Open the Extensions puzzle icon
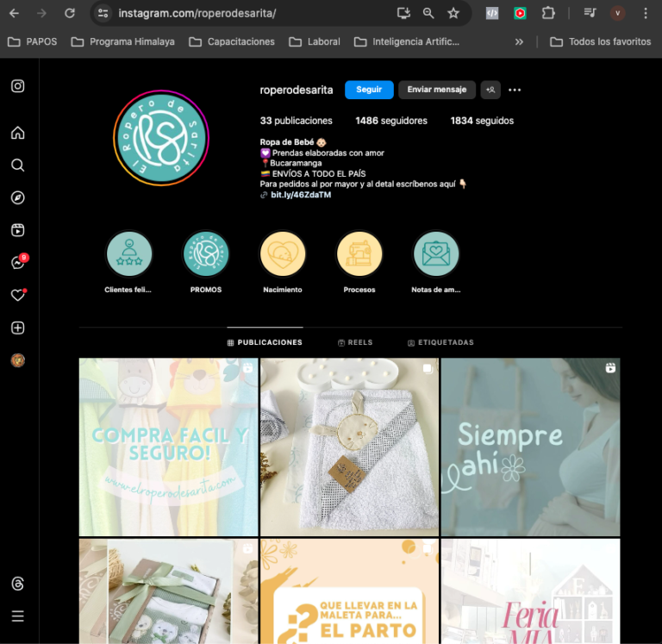 click(548, 14)
